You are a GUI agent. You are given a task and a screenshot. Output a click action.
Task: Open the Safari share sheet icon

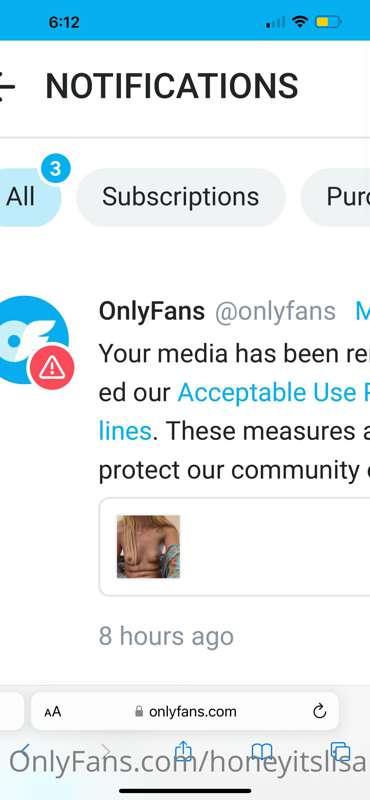183,752
